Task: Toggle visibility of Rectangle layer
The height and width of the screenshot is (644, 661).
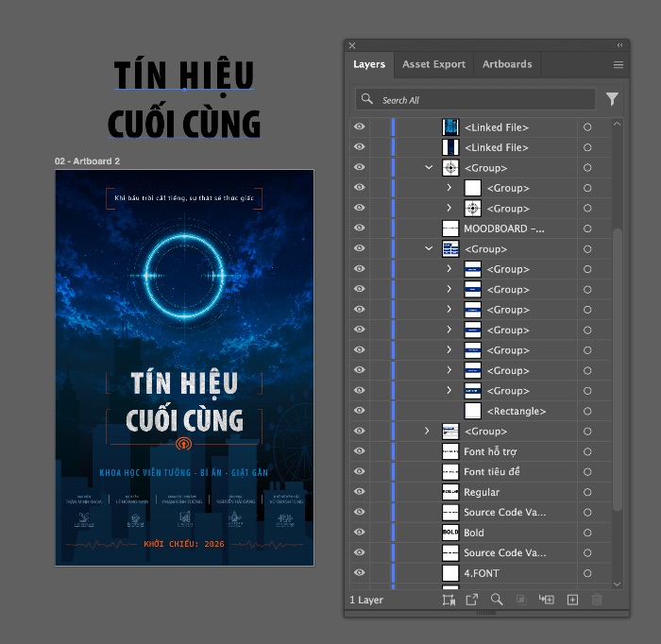Action: 359,410
